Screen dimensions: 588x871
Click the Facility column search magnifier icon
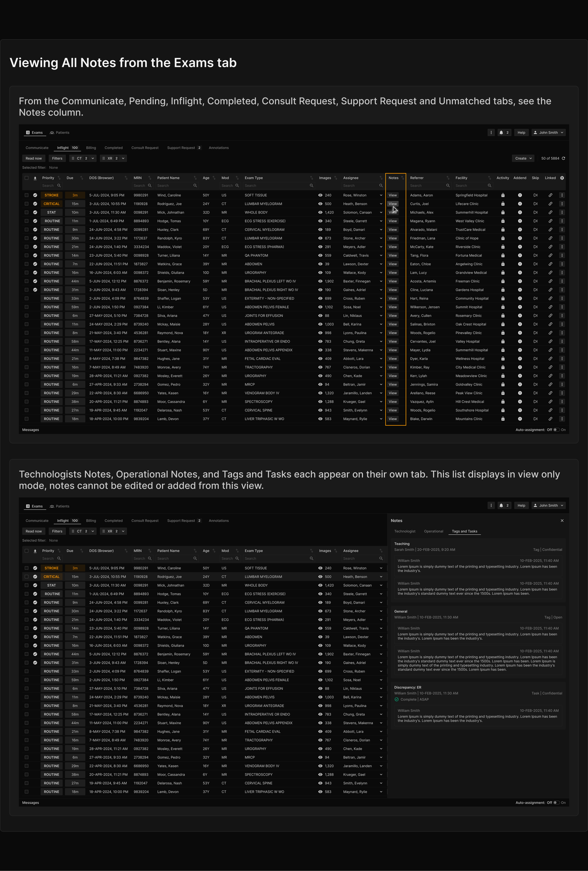pyautogui.click(x=489, y=186)
